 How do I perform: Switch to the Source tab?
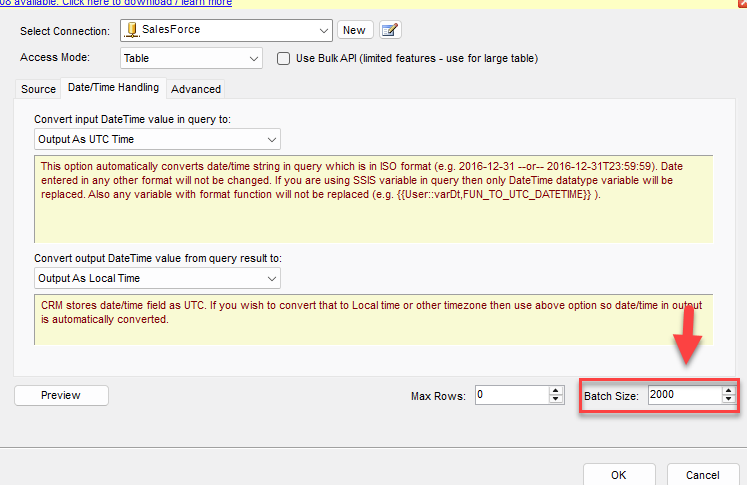(x=39, y=89)
